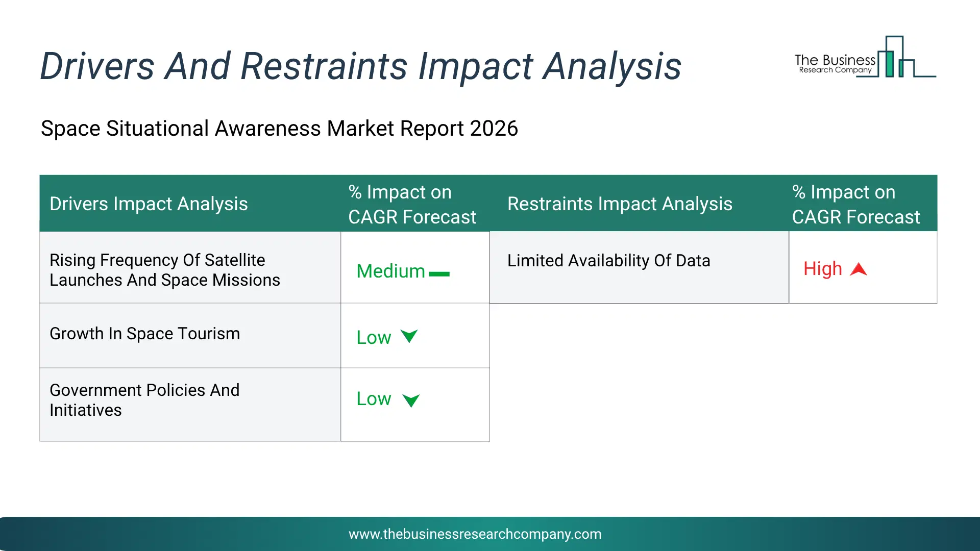Screen dimensions: 980x551
Task: Click the red up arrow beside High
Action: (x=859, y=269)
